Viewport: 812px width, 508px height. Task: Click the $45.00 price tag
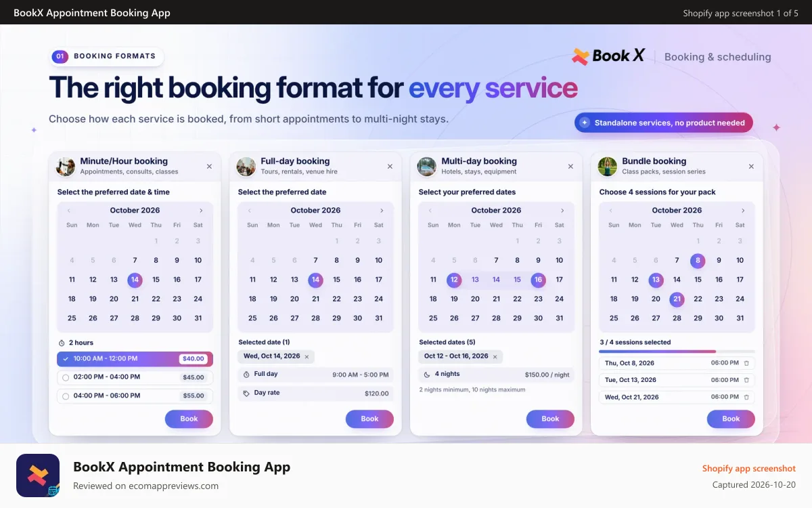(x=194, y=377)
